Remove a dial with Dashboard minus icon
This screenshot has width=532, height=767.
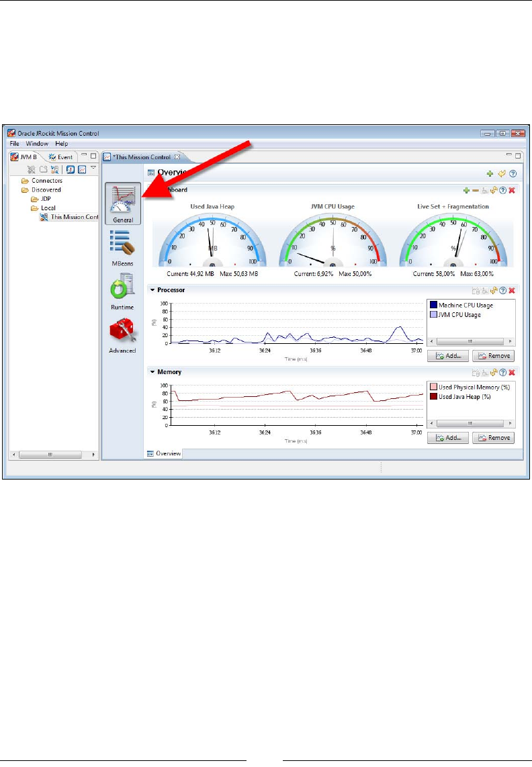pyautogui.click(x=475, y=190)
